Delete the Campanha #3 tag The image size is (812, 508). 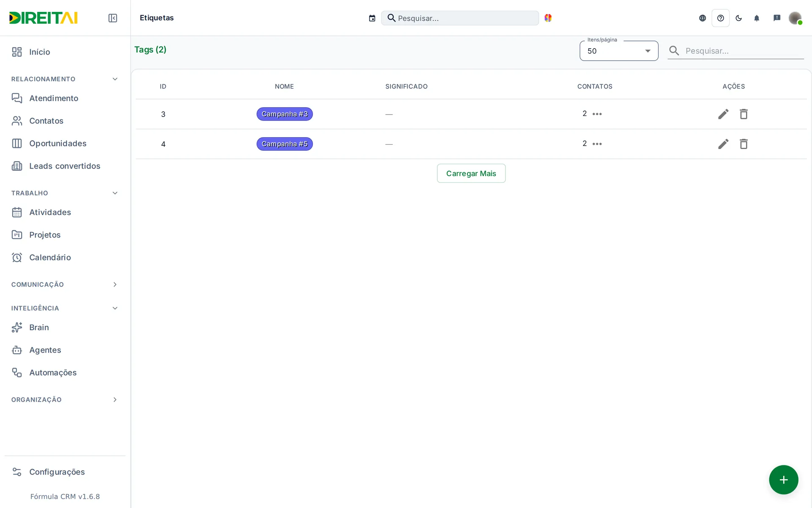coord(743,114)
